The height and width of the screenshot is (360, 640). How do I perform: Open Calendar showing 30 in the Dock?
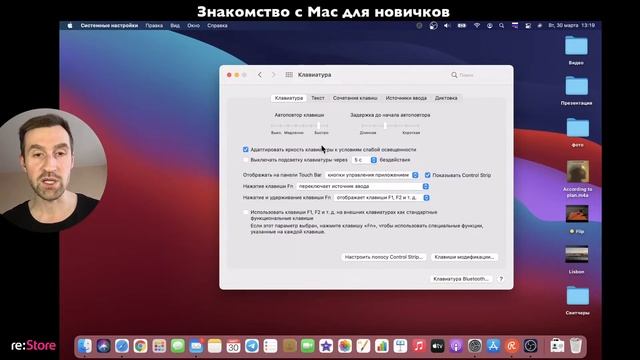233,346
